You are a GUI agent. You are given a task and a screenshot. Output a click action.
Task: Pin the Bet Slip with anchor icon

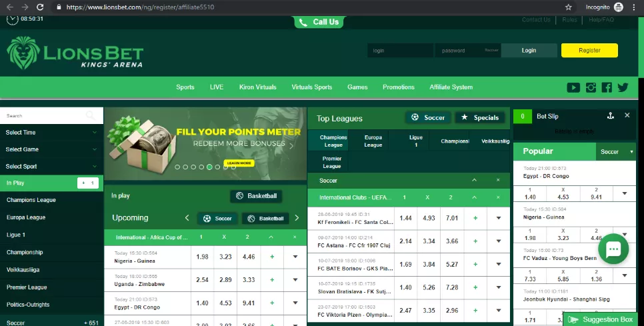tap(609, 116)
